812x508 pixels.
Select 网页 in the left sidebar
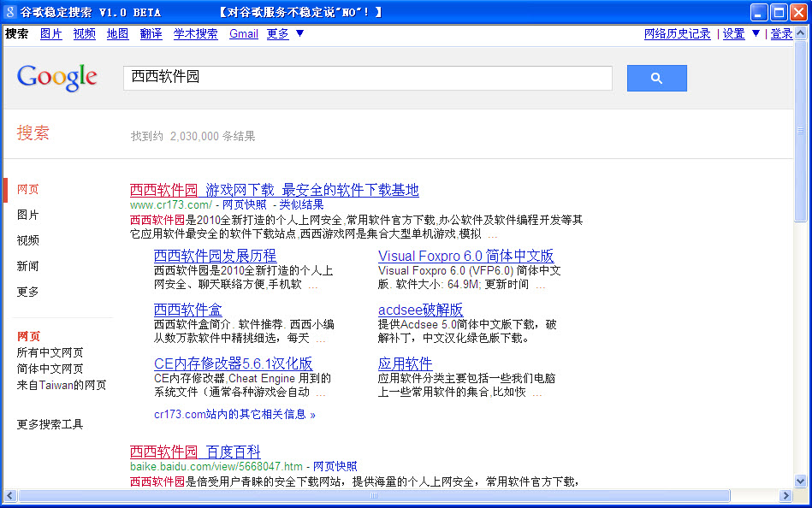point(27,190)
